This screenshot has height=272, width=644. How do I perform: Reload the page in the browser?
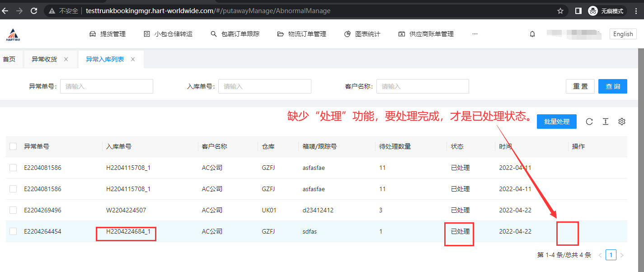[34, 11]
